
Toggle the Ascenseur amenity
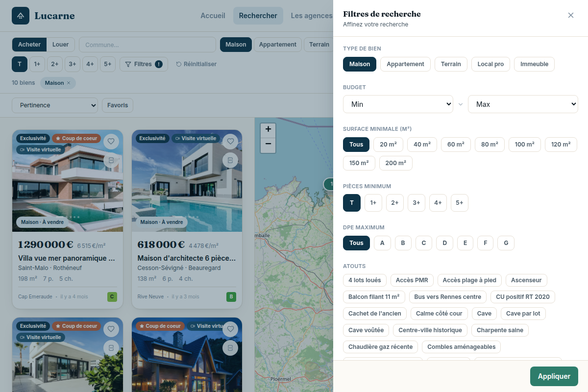click(x=526, y=280)
